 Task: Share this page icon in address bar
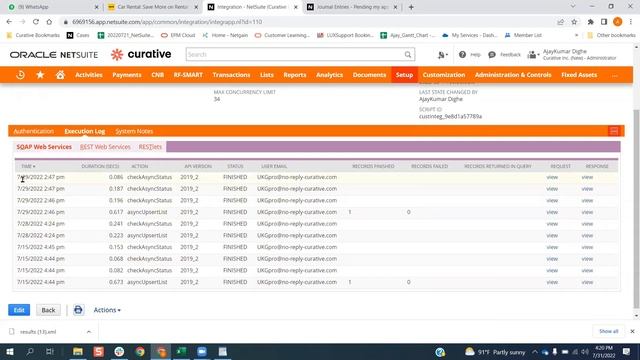tap(560, 22)
